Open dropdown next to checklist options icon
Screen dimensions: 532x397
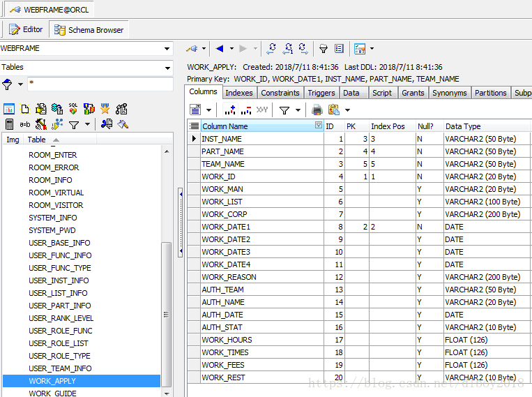[x=372, y=49]
